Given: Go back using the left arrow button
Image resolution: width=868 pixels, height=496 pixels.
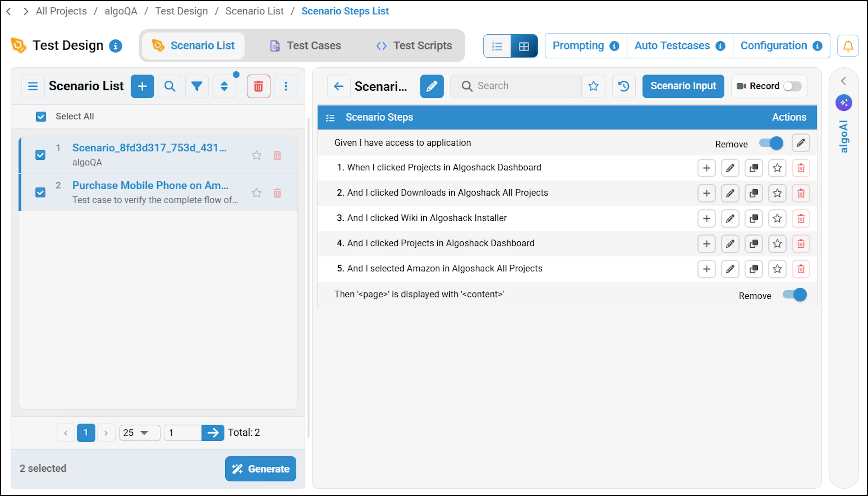Looking at the screenshot, I should pos(338,86).
